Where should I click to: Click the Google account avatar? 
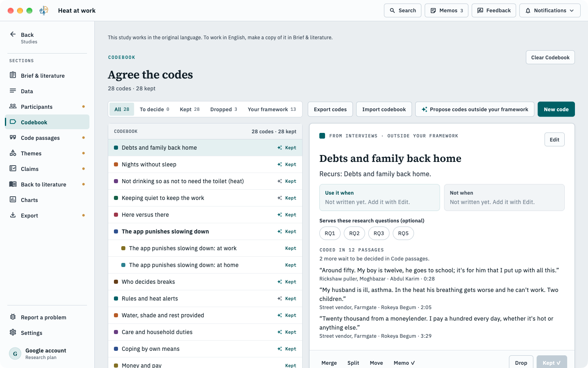(x=15, y=354)
